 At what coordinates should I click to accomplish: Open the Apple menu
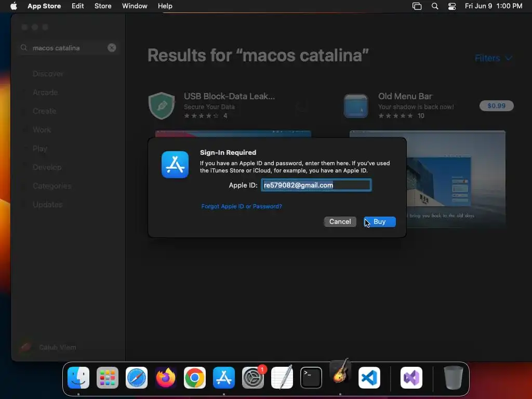14,6
